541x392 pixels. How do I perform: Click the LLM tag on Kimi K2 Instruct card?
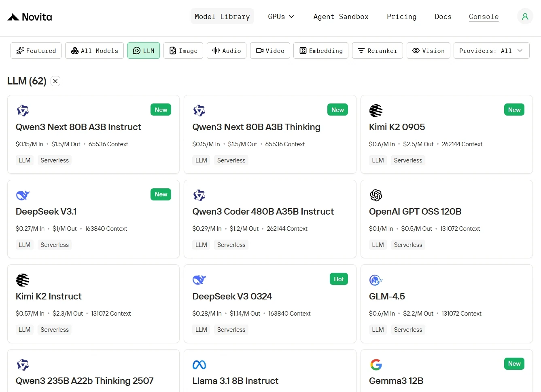[25, 330]
